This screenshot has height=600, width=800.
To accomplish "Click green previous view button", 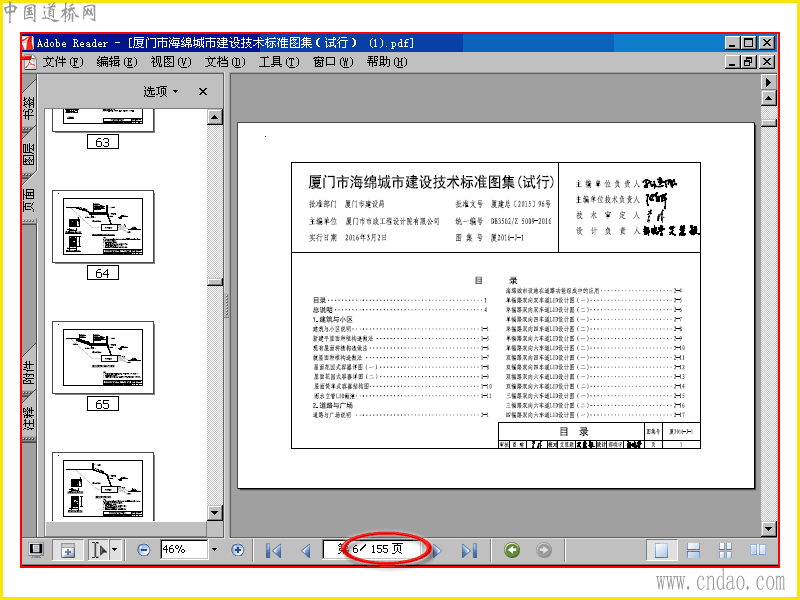I will coord(512,549).
